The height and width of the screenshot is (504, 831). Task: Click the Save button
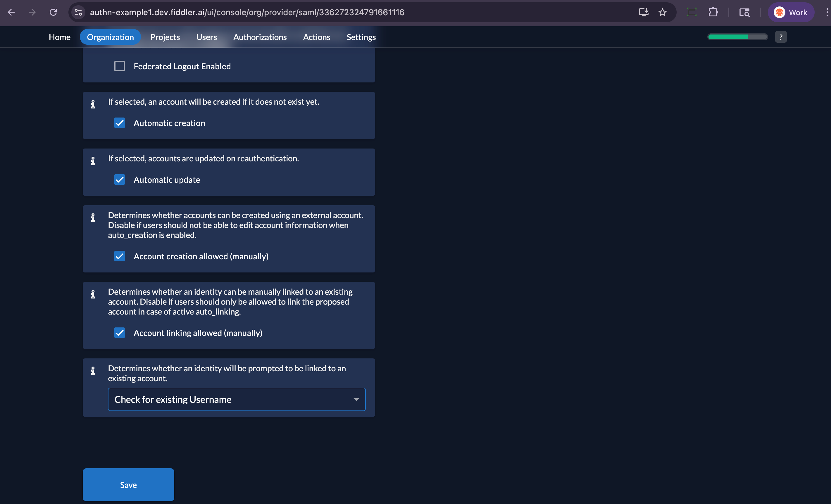128,484
